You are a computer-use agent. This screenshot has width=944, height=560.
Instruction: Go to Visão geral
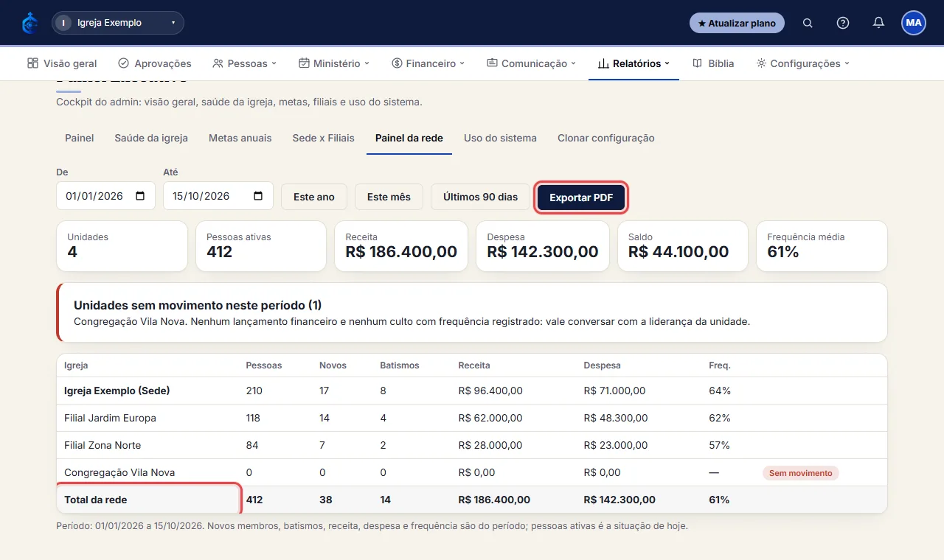62,63
